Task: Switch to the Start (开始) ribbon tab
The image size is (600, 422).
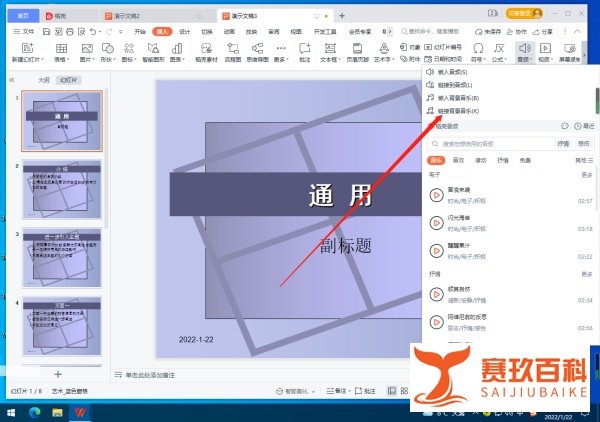Action: [140, 32]
